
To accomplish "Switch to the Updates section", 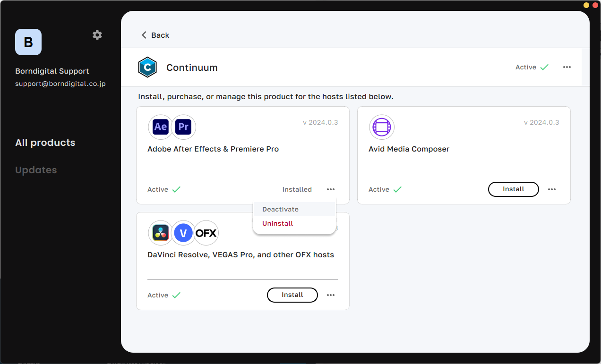I will [x=36, y=170].
